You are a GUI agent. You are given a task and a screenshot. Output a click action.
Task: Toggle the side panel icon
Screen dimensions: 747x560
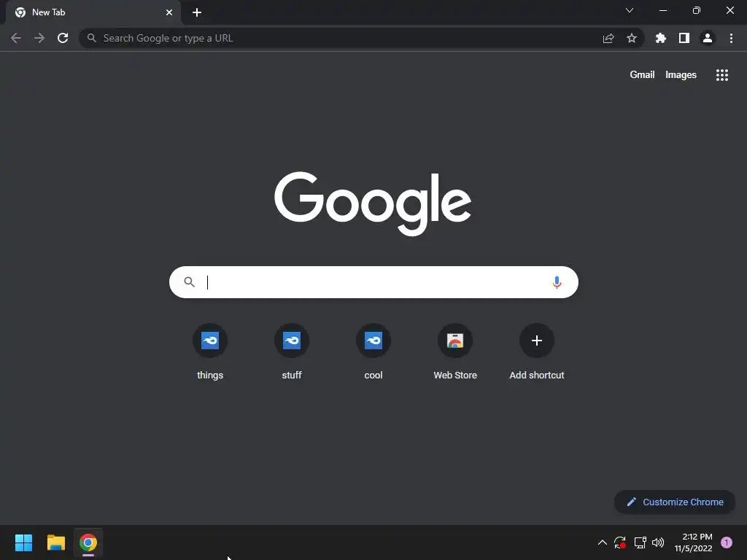tap(684, 38)
